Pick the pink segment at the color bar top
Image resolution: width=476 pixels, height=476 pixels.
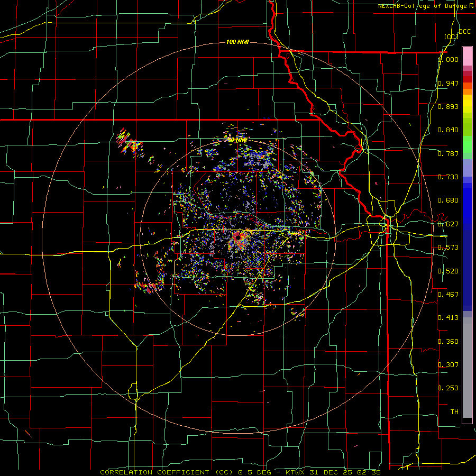pos(467,57)
